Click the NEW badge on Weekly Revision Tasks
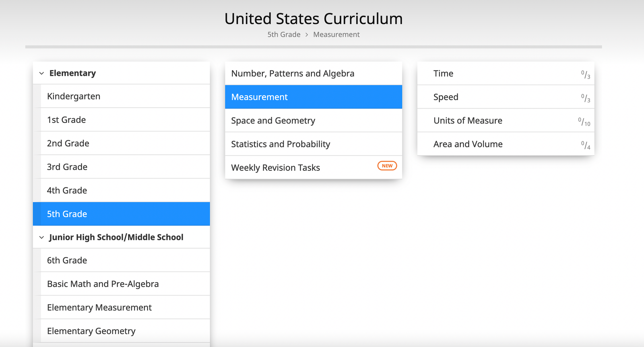Image resolution: width=644 pixels, height=347 pixels. tap(387, 166)
